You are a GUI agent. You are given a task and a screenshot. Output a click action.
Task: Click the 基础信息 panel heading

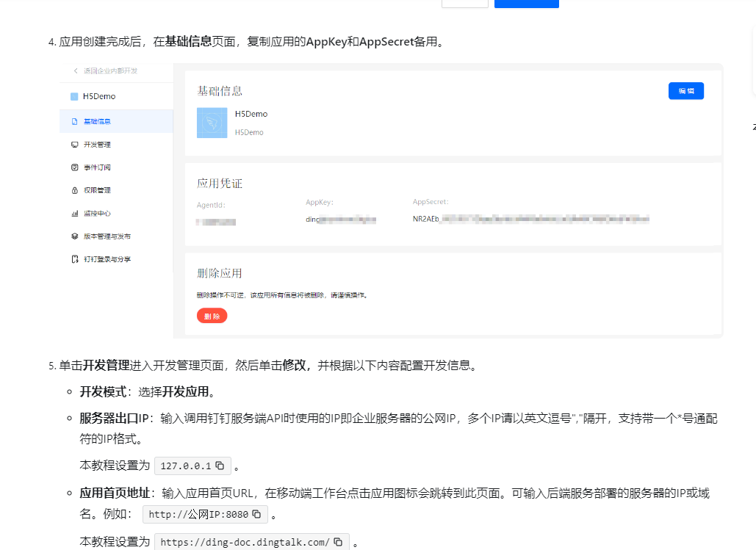220,91
